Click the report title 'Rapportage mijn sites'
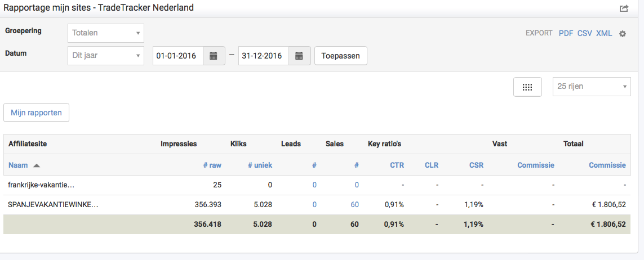Screen dimensions: 644x260 [x=48, y=8]
